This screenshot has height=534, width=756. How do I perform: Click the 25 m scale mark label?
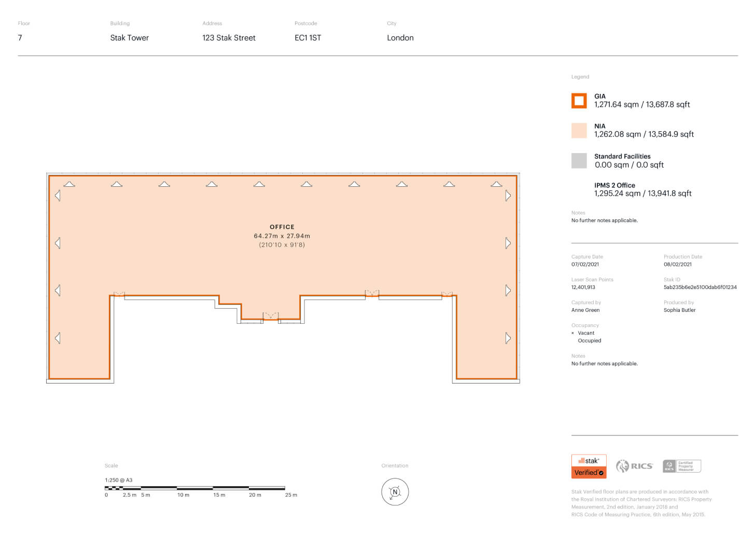coord(291,495)
